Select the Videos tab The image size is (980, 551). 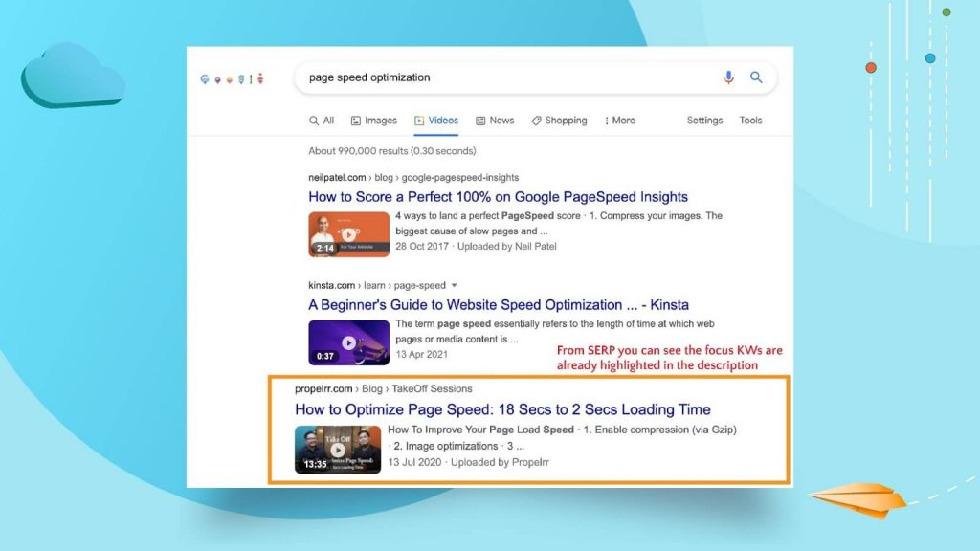pos(436,121)
